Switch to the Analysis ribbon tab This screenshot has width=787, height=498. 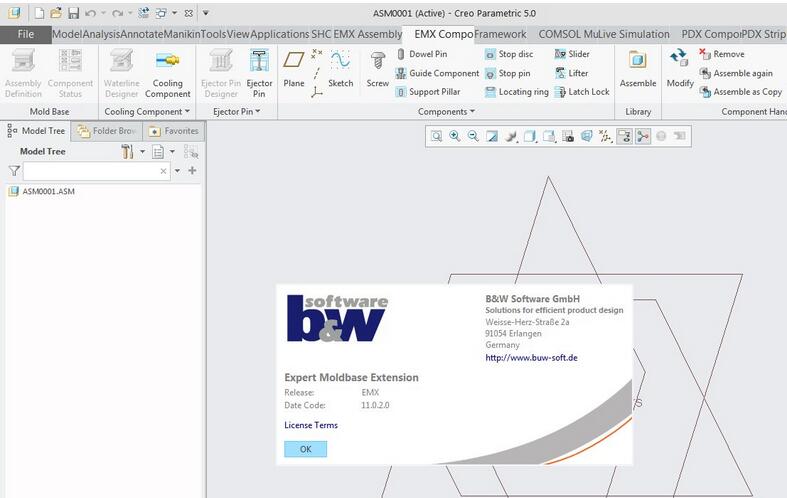pyautogui.click(x=101, y=34)
